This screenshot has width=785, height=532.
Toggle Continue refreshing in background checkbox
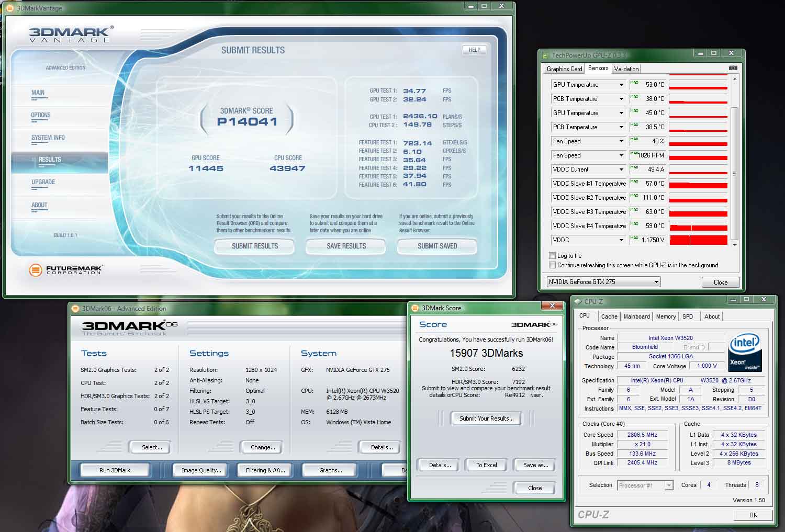pyautogui.click(x=552, y=265)
